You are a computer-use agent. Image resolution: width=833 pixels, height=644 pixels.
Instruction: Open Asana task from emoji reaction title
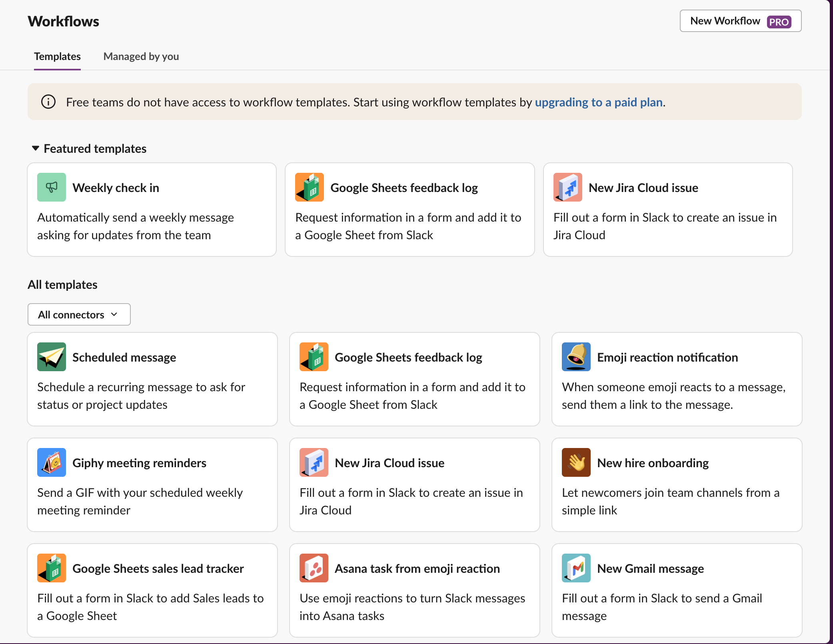click(417, 568)
